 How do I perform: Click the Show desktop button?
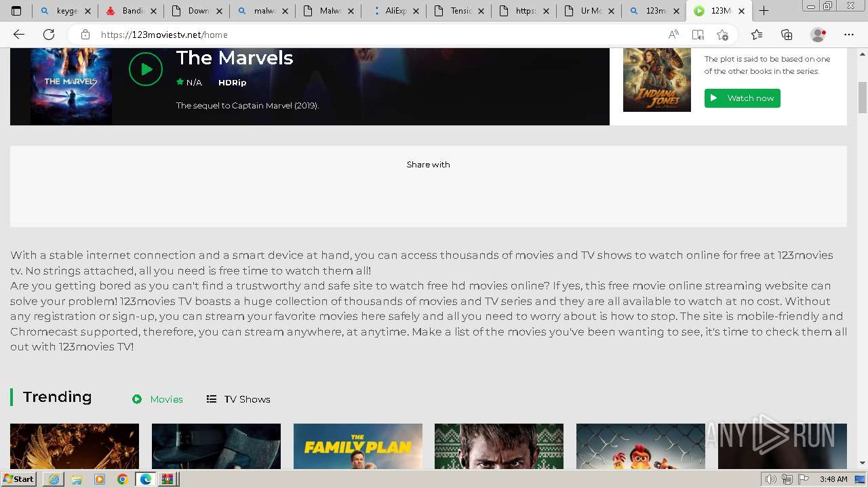click(860, 479)
